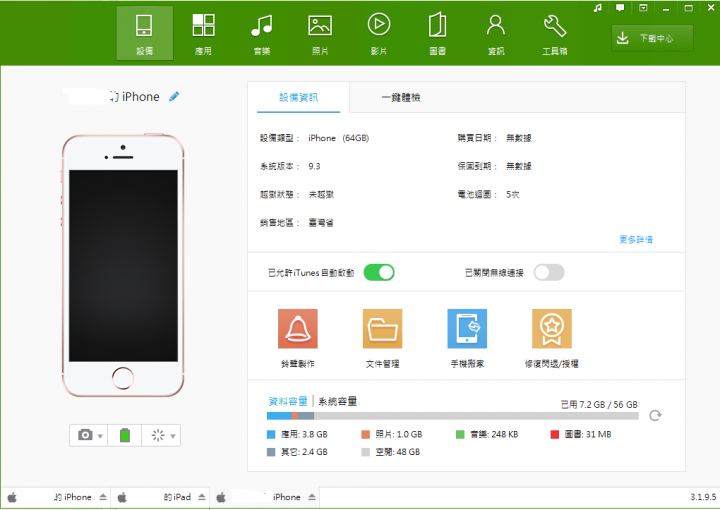Click the storage capacity usage bar

click(452, 416)
